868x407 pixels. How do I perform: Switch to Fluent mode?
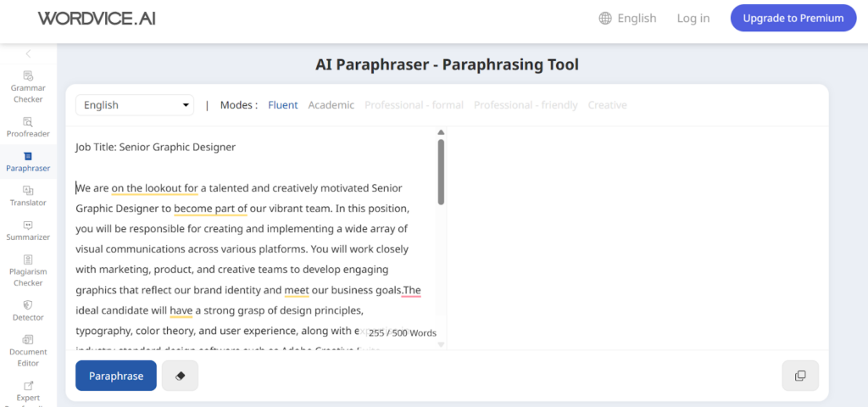point(283,105)
